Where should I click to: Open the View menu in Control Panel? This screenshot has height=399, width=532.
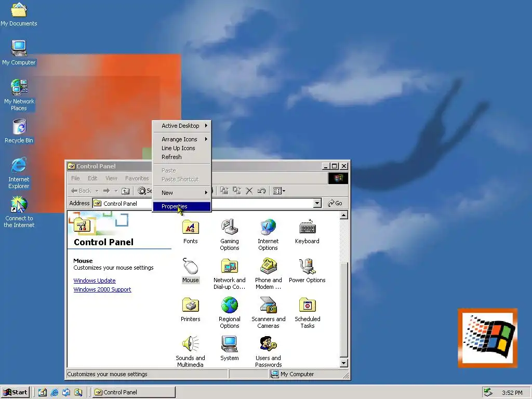111,178
